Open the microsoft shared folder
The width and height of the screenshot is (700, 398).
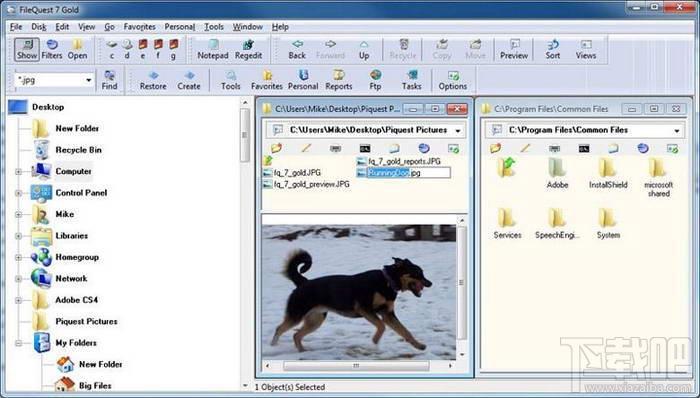pos(658,178)
